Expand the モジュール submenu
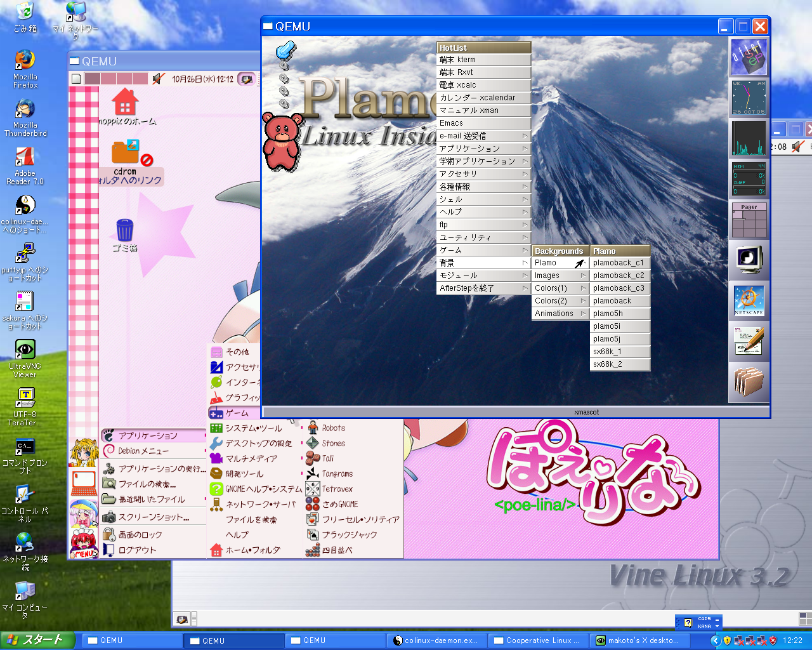 pyautogui.click(x=483, y=275)
